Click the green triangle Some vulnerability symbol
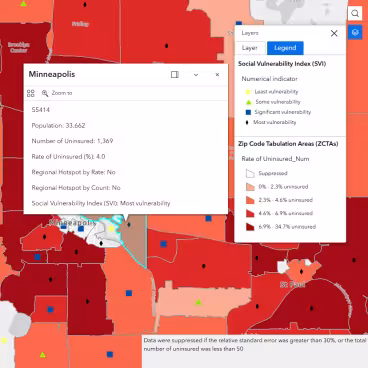This screenshot has height=368, width=368. (248, 102)
